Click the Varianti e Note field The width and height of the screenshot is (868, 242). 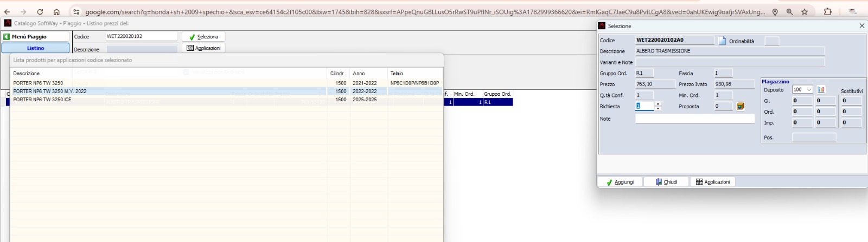[x=730, y=62]
